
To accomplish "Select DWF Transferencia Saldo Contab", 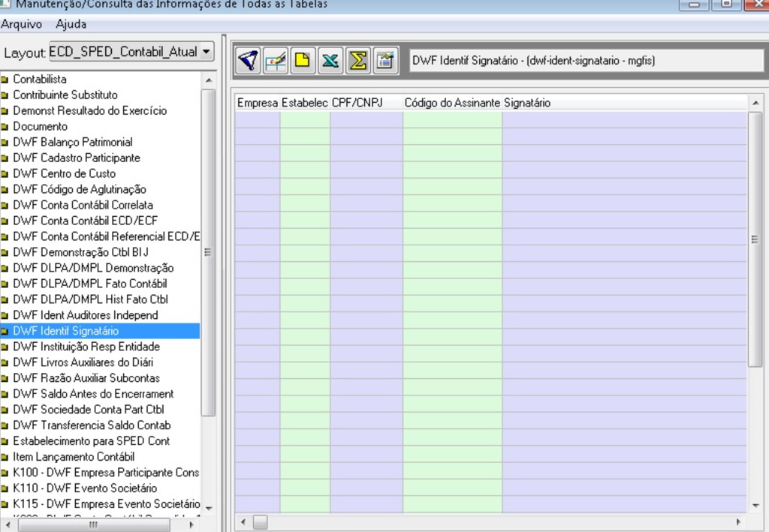I will coord(92,425).
